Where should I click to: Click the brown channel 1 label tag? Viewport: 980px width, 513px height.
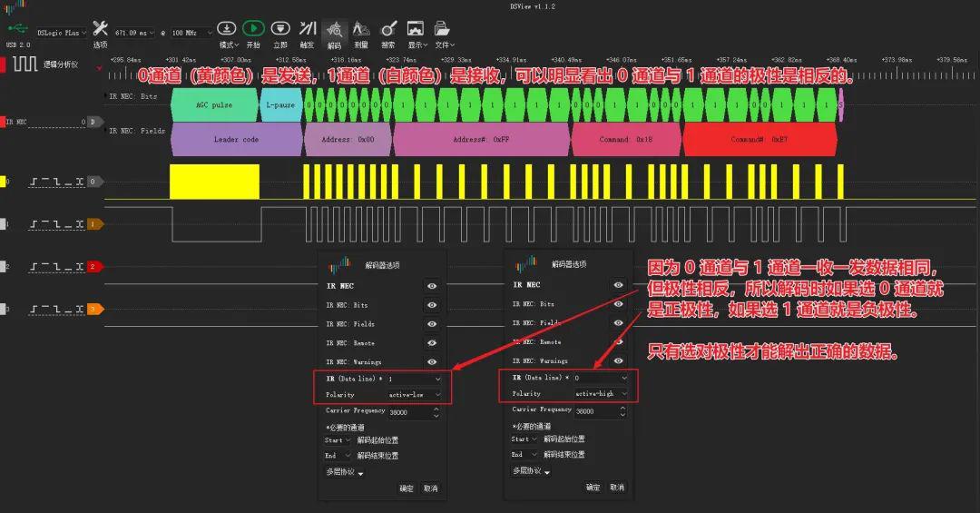[x=94, y=224]
